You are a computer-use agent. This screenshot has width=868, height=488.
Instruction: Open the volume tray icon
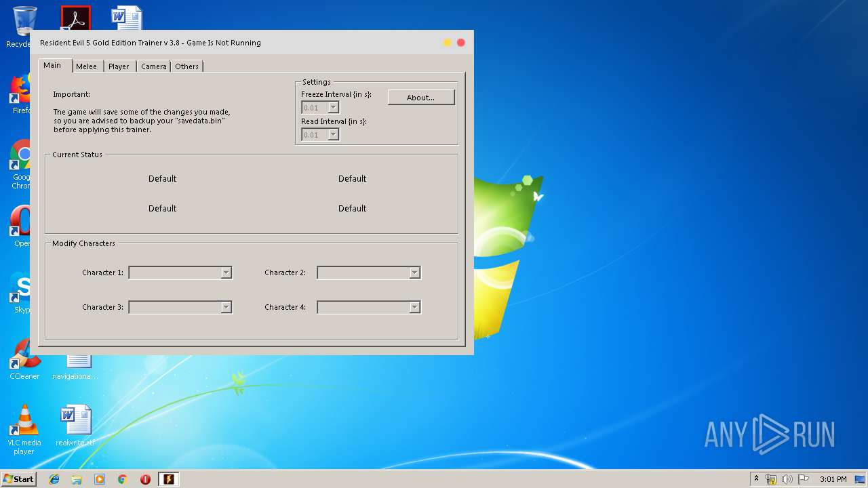click(787, 479)
